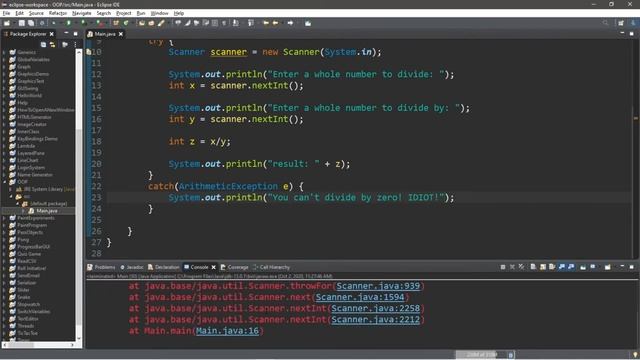The width and height of the screenshot is (640, 360).
Task: Open the Run menu
Action: [141, 13]
